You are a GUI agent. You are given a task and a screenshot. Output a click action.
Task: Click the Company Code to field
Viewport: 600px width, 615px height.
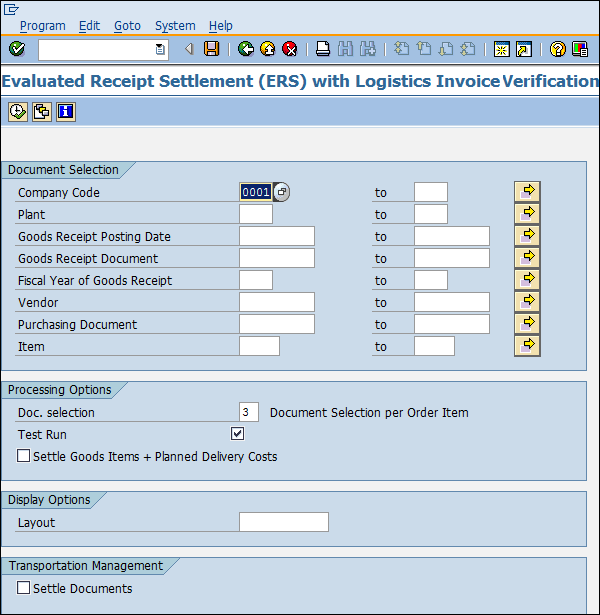431,192
